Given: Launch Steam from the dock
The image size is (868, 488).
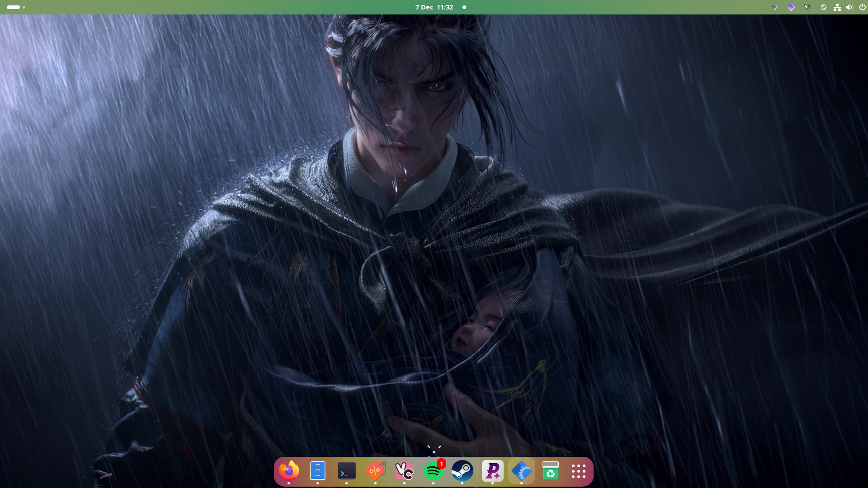Looking at the screenshot, I should pyautogui.click(x=462, y=471).
